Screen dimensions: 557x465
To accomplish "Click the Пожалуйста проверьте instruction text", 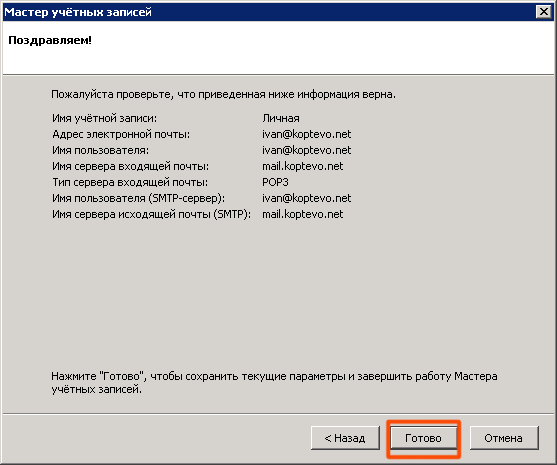I will pos(223,94).
